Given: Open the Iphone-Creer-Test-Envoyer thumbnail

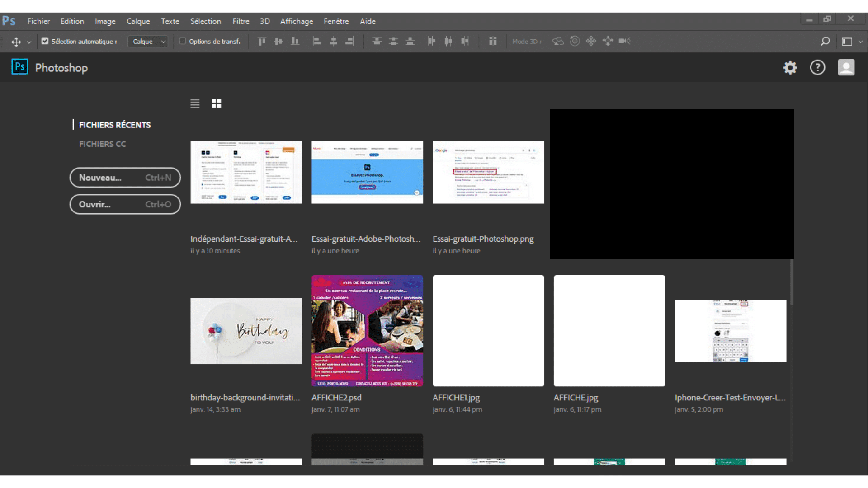Looking at the screenshot, I should pyautogui.click(x=731, y=331).
